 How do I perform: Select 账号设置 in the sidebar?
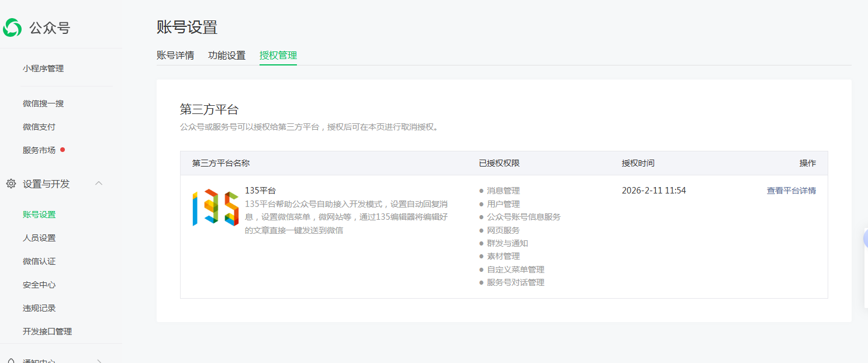point(39,215)
